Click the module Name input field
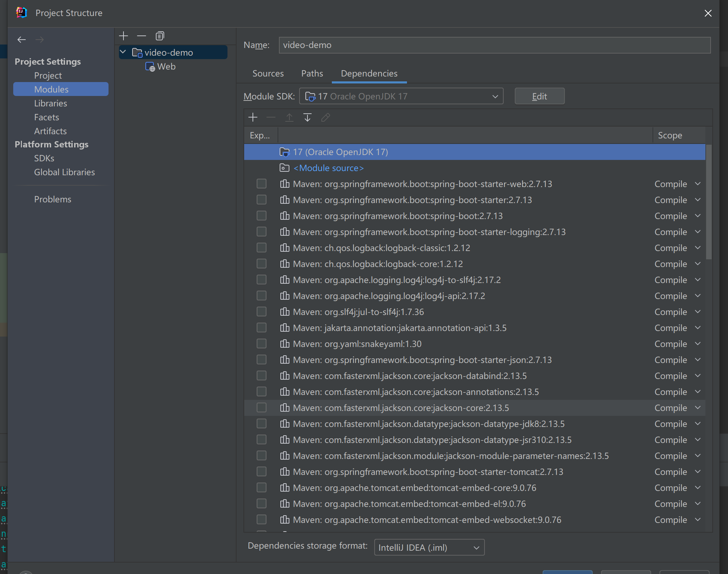Screen dimensions: 728x574 (x=495, y=45)
